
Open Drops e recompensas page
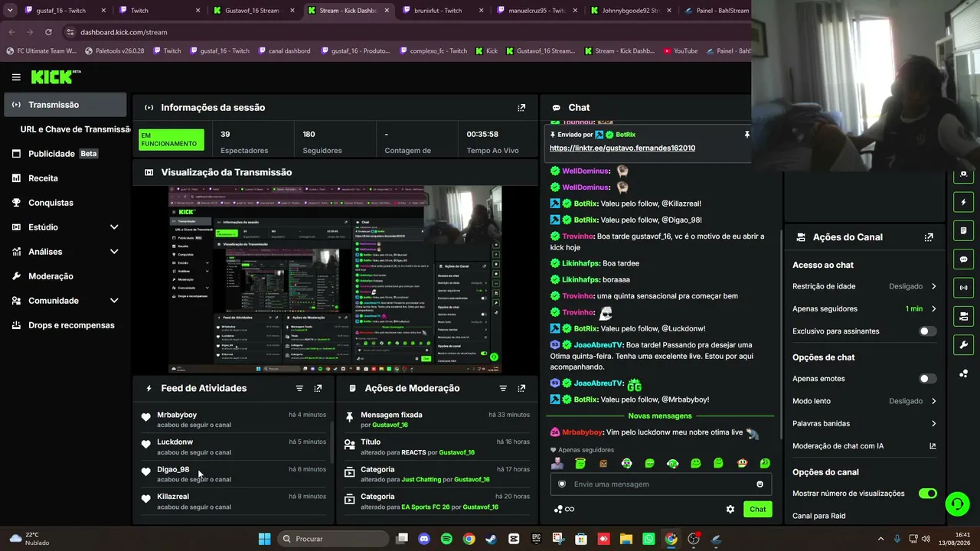pyautogui.click(x=65, y=325)
